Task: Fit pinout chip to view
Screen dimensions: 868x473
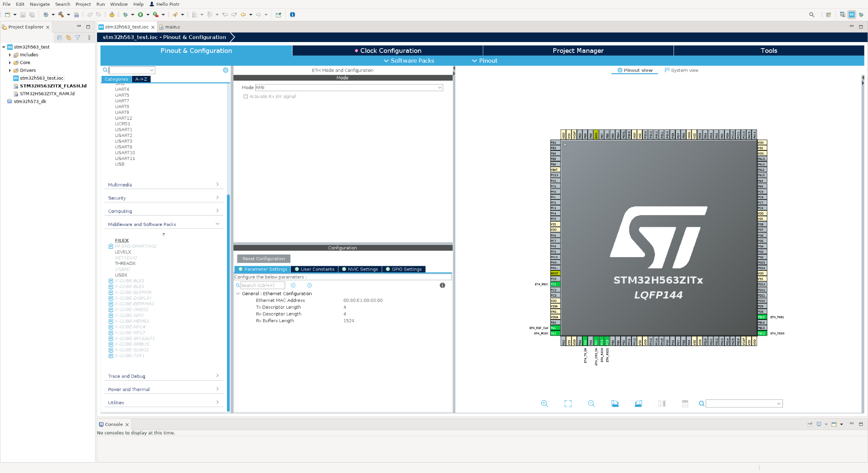Action: point(568,404)
